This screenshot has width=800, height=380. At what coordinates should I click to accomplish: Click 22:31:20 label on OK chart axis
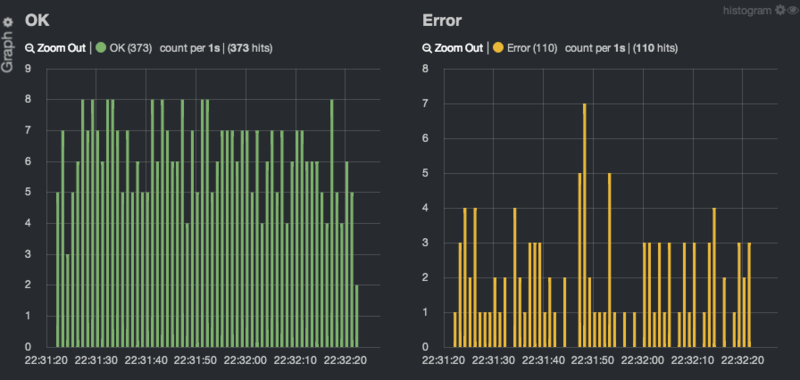46,360
